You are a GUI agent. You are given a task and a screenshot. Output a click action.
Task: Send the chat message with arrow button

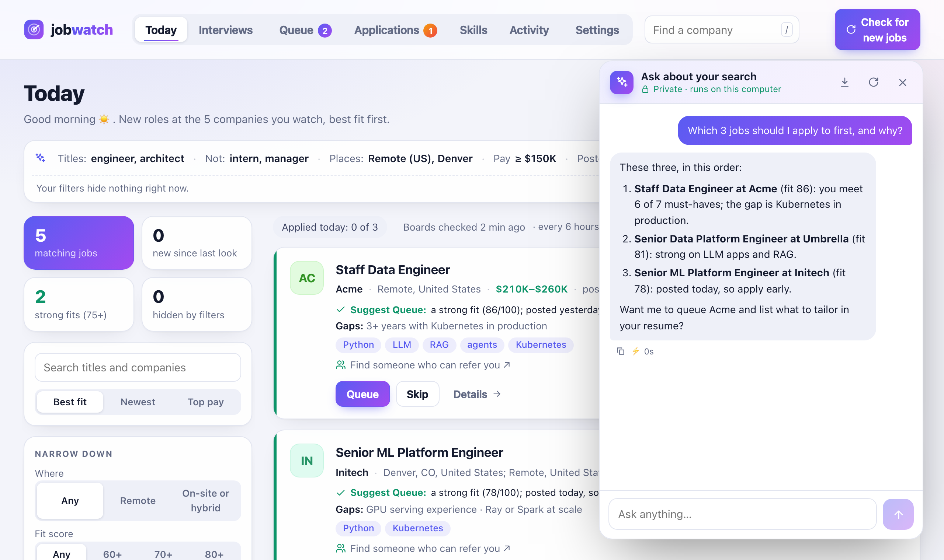click(x=898, y=514)
